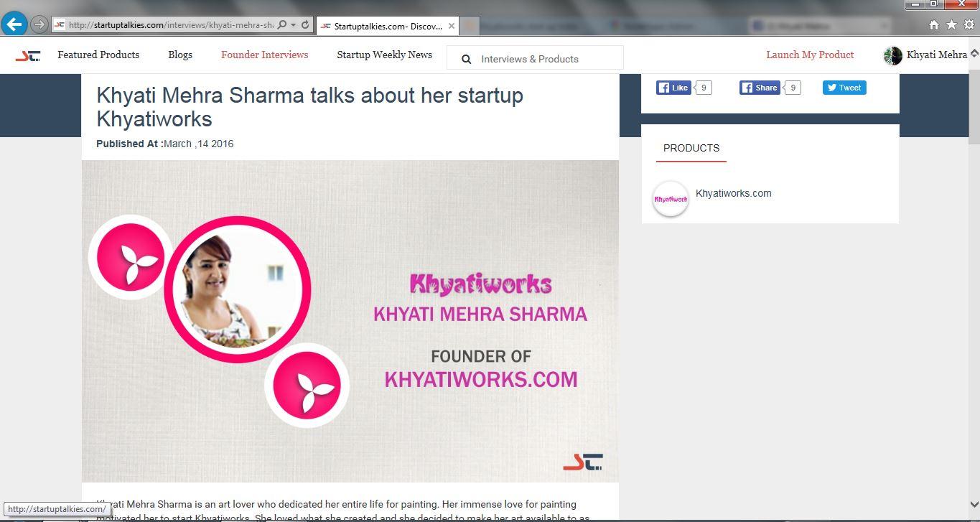The image size is (980, 522).
Task: Open the browser home icon
Action: click(x=934, y=24)
